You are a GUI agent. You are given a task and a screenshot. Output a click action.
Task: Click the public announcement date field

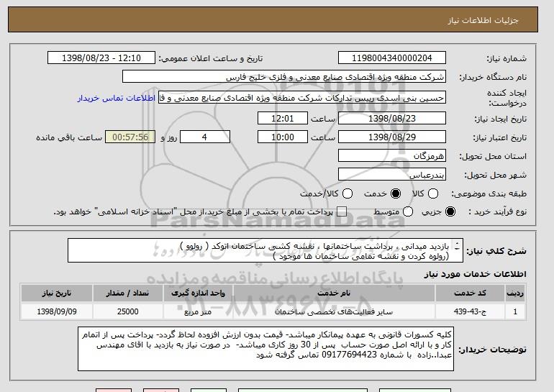tap(101, 58)
